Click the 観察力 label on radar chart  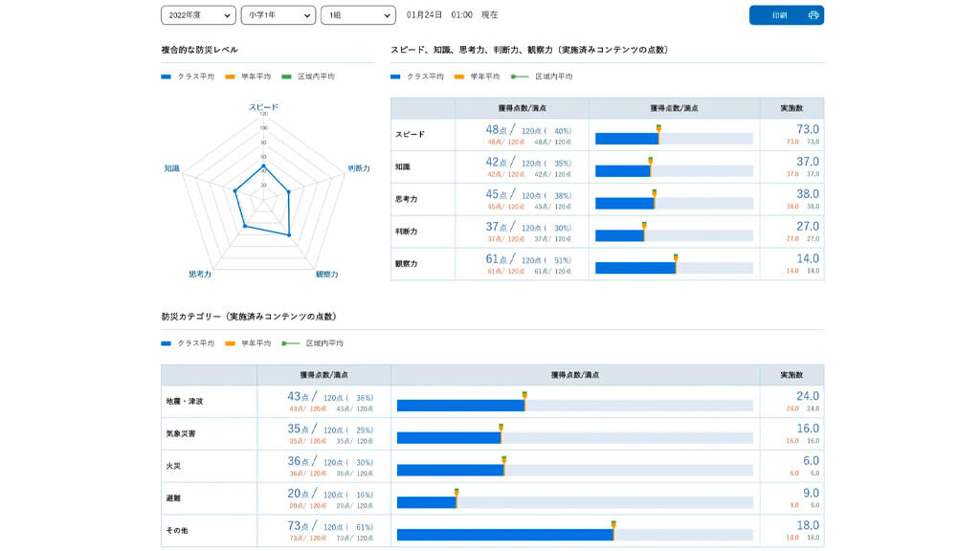pos(326,274)
